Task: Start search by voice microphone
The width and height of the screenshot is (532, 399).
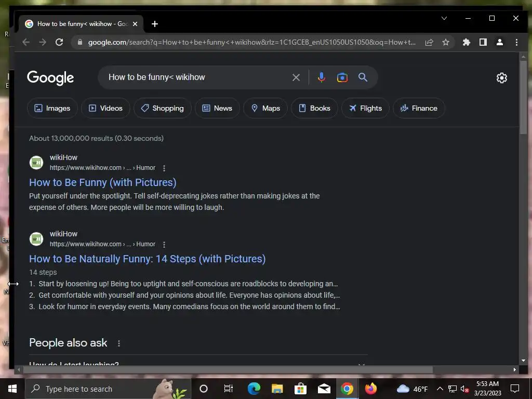Action: [321, 77]
